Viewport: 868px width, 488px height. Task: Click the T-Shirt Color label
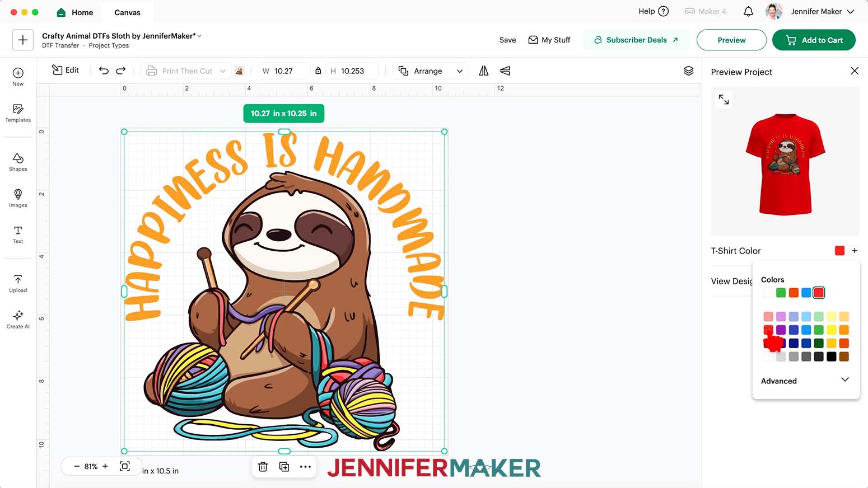[x=736, y=251]
